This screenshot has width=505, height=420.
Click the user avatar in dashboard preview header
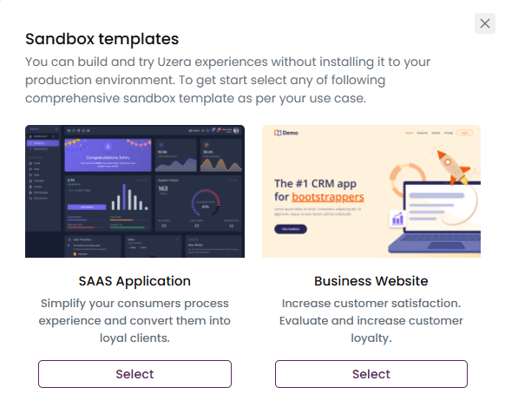click(x=236, y=130)
